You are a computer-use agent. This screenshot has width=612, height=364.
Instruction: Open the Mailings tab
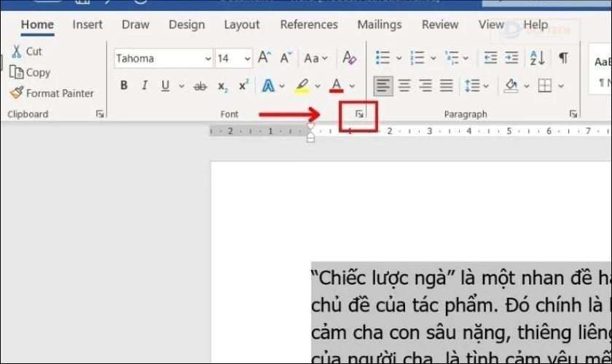(x=380, y=25)
